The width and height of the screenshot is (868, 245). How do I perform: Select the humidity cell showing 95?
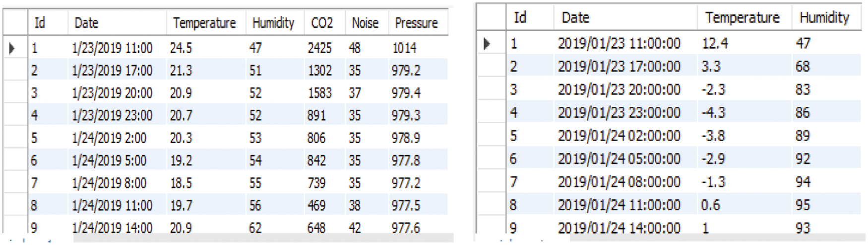(803, 205)
